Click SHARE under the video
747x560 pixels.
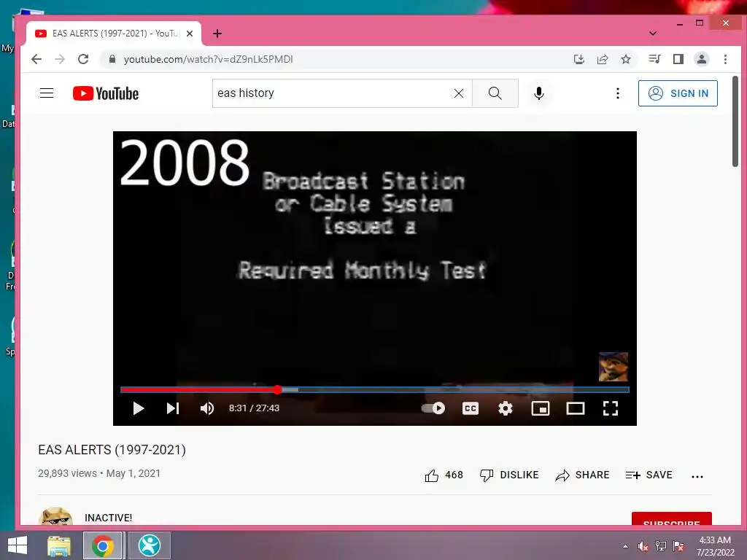[x=582, y=475]
